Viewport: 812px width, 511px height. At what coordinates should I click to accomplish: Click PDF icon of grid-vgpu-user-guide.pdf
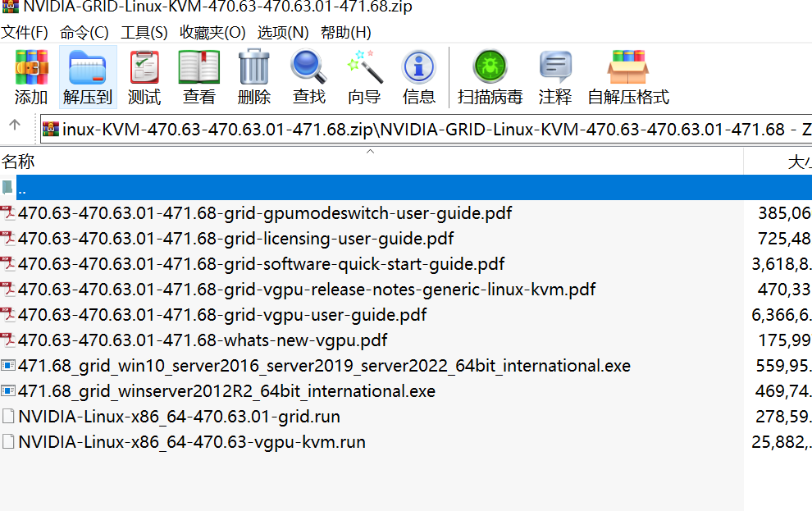[x=7, y=315]
